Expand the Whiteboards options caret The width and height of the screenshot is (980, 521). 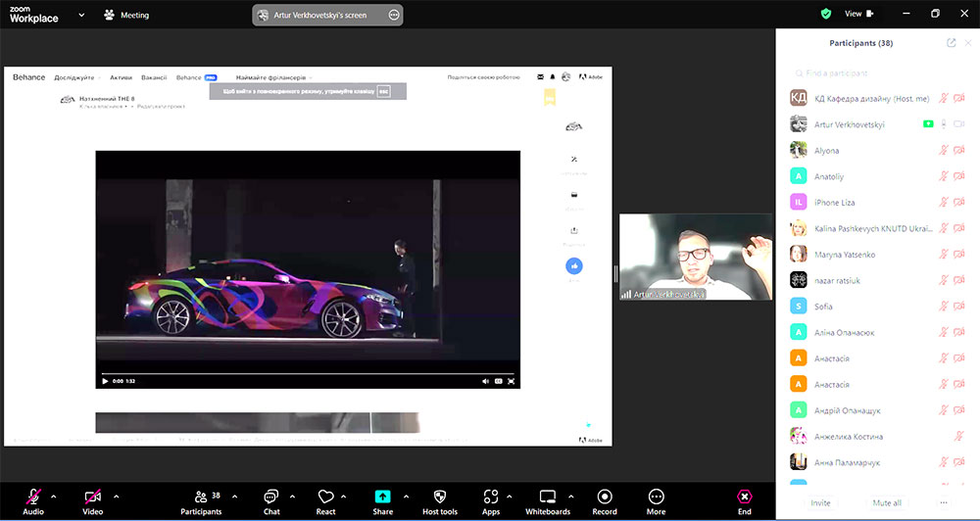tap(570, 497)
